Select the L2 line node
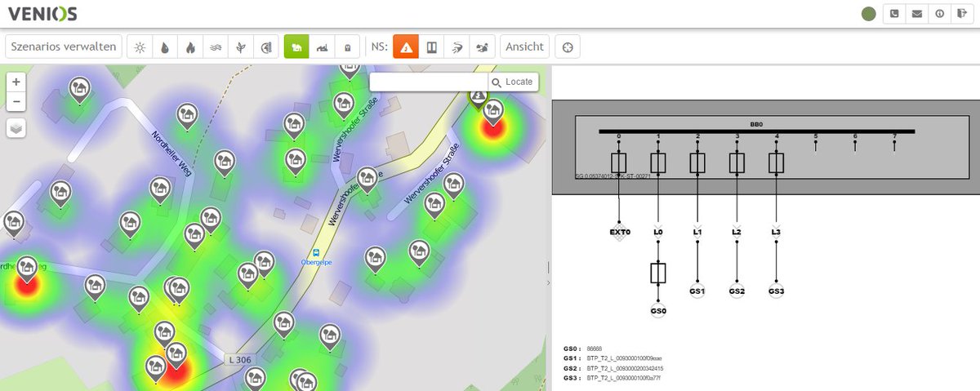The width and height of the screenshot is (980, 391). pyautogui.click(x=737, y=232)
